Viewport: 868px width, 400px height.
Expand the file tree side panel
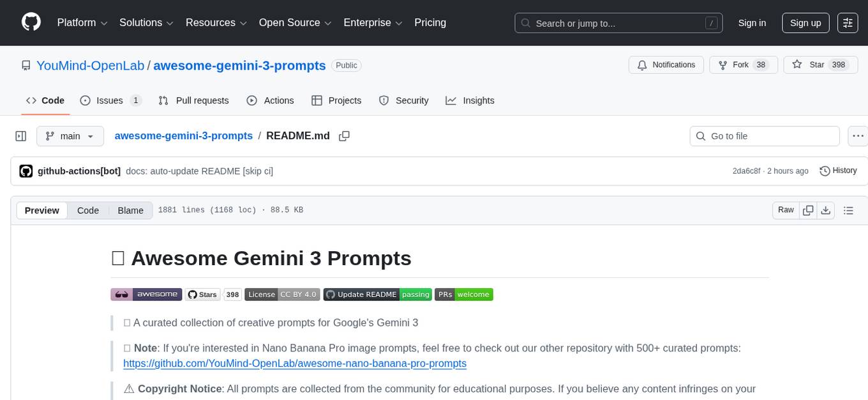20,135
